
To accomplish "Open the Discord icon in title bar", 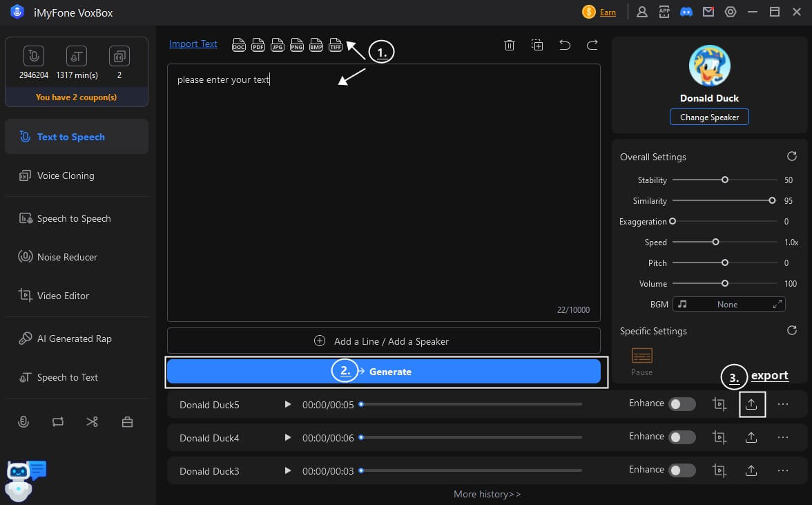I will pyautogui.click(x=686, y=12).
